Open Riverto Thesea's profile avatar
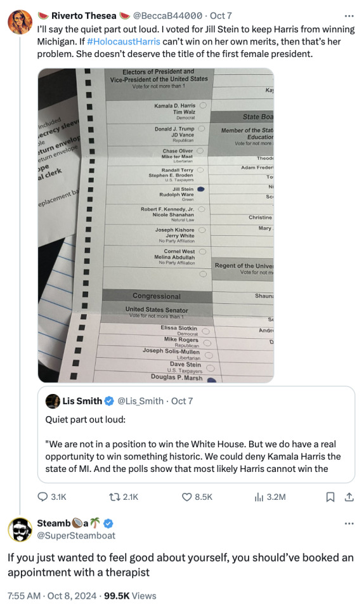Image resolution: width=364 pixels, height=609 pixels. pyautogui.click(x=20, y=22)
